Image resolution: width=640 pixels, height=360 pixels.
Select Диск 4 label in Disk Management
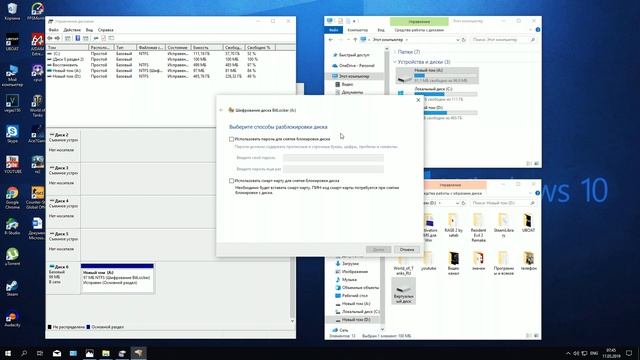[63, 201]
